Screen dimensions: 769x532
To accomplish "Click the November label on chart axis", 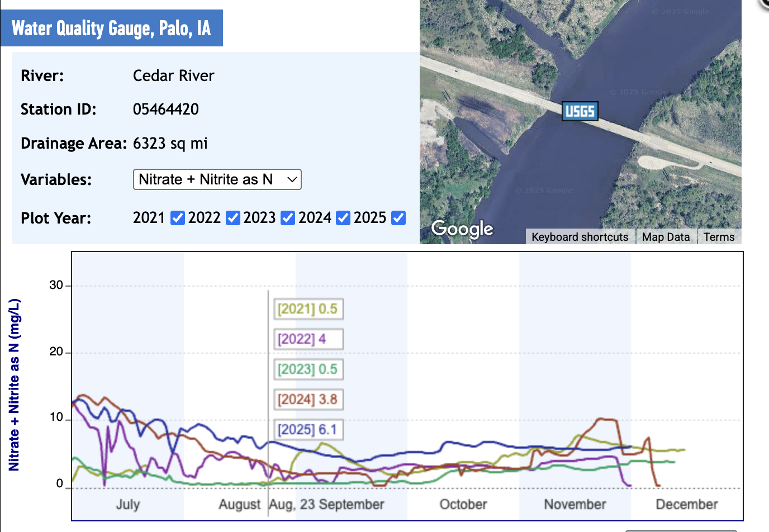I will click(575, 505).
